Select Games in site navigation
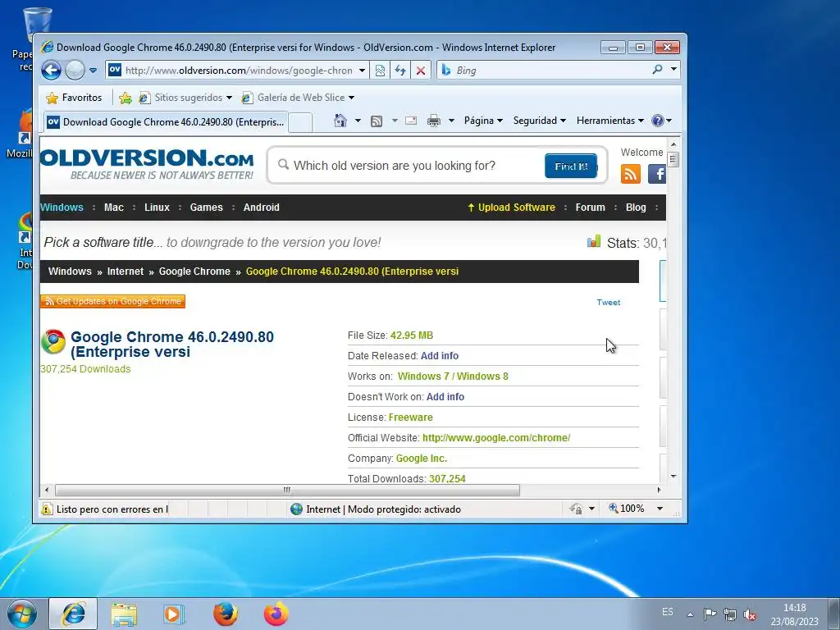840x630 pixels. (x=206, y=208)
